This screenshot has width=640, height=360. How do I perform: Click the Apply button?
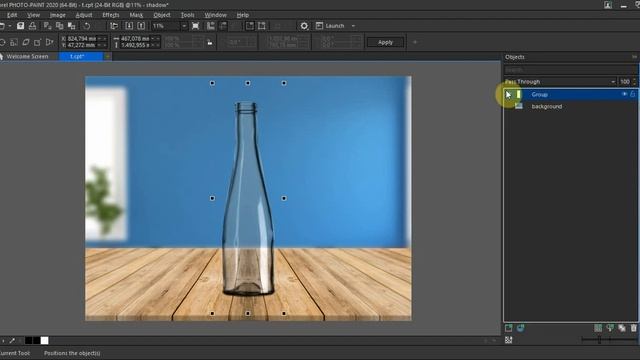(385, 42)
